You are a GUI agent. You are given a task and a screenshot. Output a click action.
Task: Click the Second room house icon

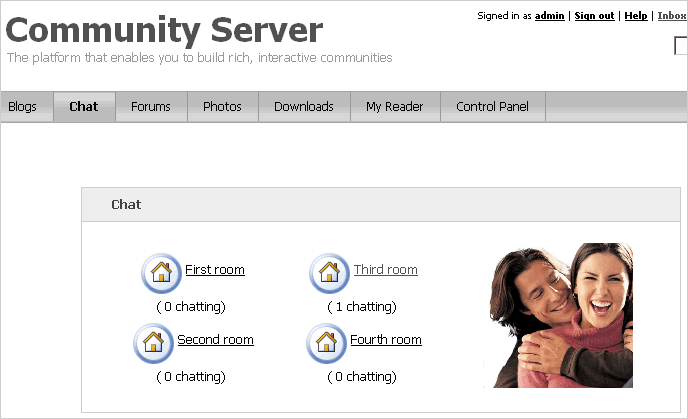point(153,343)
